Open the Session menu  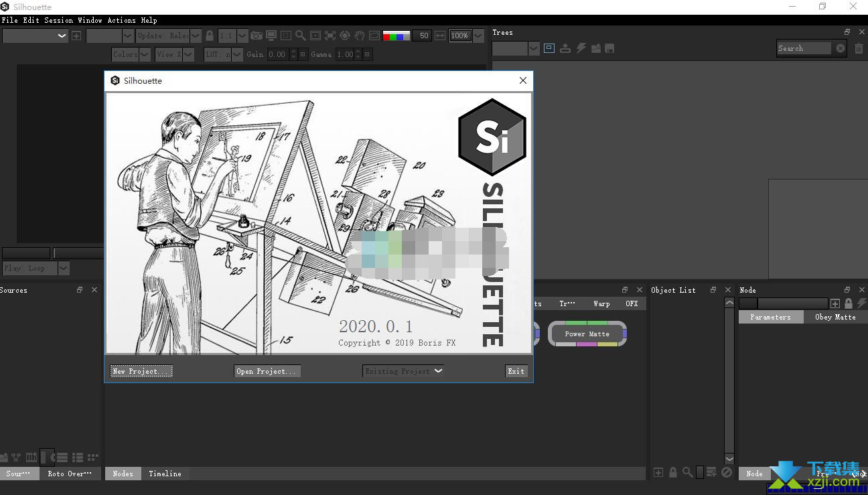[58, 20]
